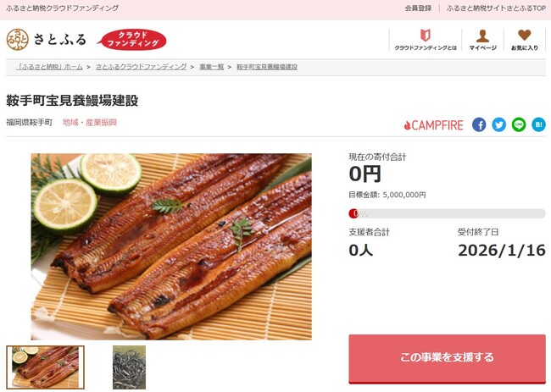551x392 pixels.
Task: Click the donation progress bar
Action: tap(447, 213)
